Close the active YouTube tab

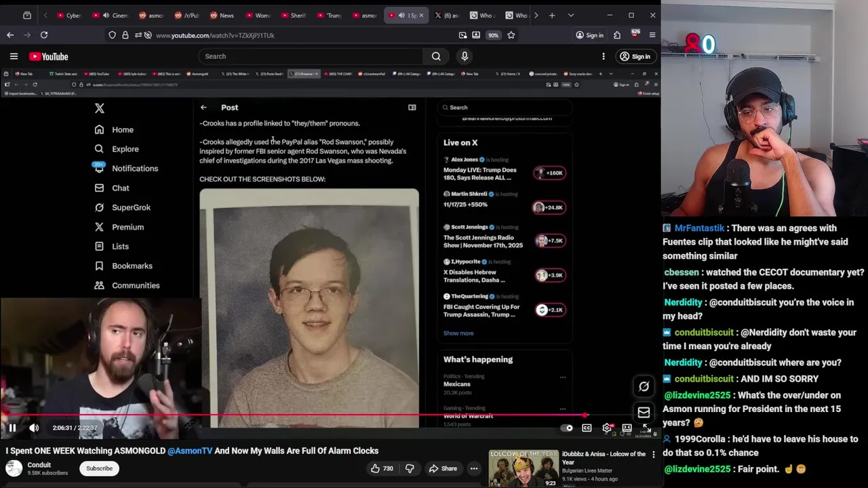[x=421, y=15]
